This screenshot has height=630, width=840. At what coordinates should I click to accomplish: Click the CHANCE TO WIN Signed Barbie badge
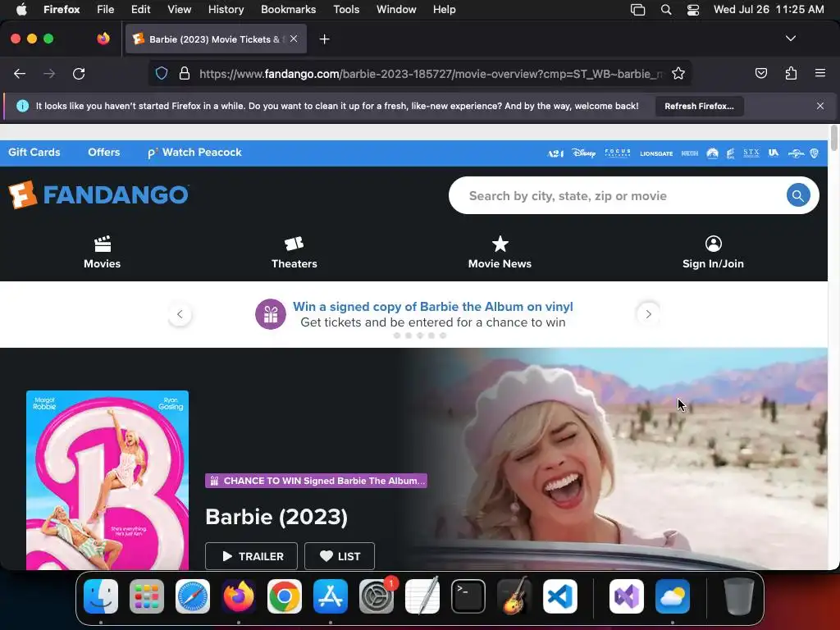tap(316, 481)
